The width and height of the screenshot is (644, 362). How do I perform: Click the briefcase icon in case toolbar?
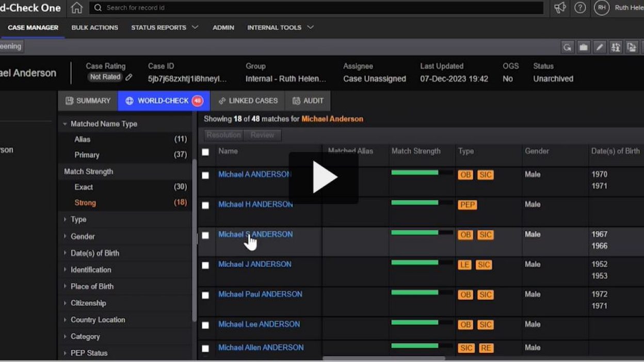pyautogui.click(x=584, y=47)
